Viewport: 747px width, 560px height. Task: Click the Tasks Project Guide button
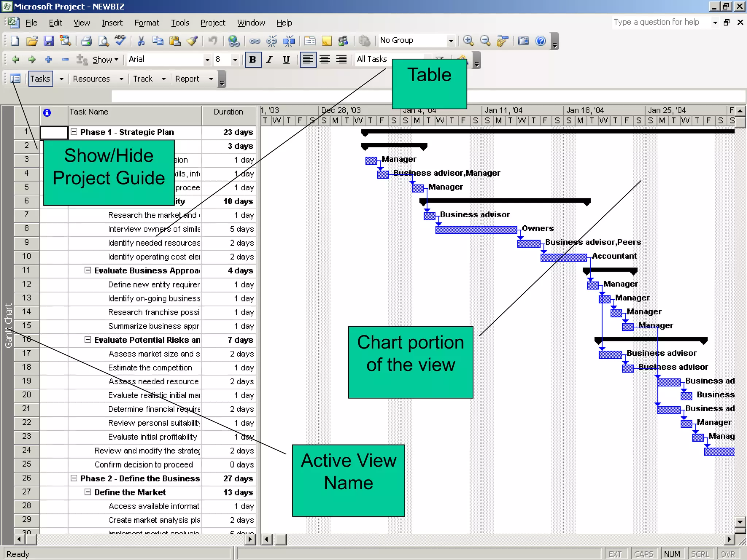coord(40,79)
